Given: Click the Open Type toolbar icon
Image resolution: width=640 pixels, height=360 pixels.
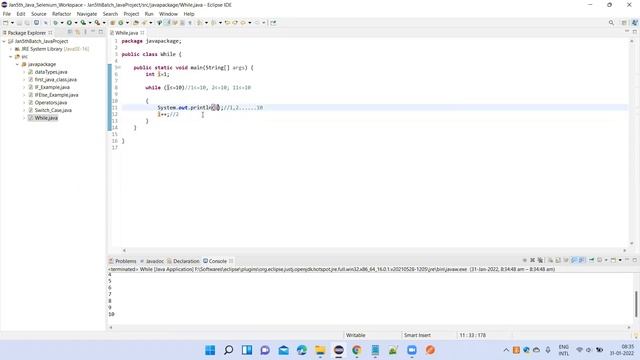Looking at the screenshot, I should click(136, 23).
